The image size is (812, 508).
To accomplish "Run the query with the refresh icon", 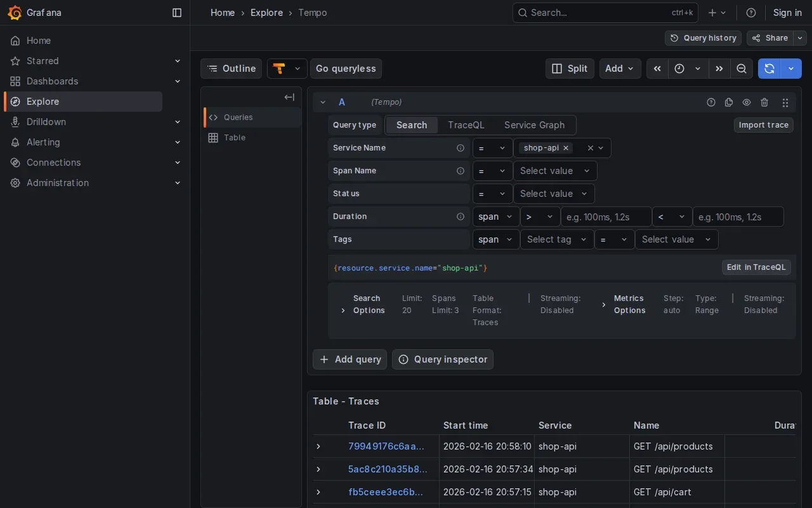I will click(x=769, y=69).
